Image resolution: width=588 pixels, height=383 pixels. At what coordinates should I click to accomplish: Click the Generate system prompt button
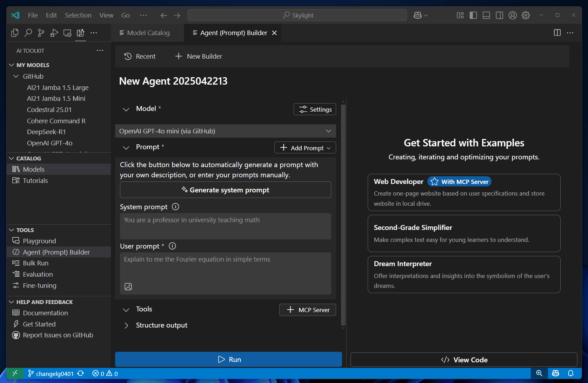(225, 190)
